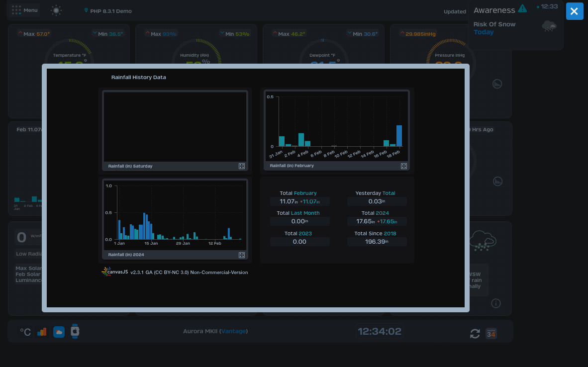Click the Dewpoint °F gauge label
588x367 pixels.
(x=322, y=55)
